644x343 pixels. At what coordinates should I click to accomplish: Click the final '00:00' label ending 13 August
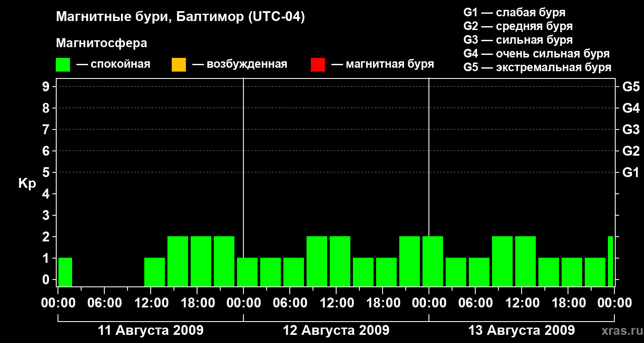[614, 303]
